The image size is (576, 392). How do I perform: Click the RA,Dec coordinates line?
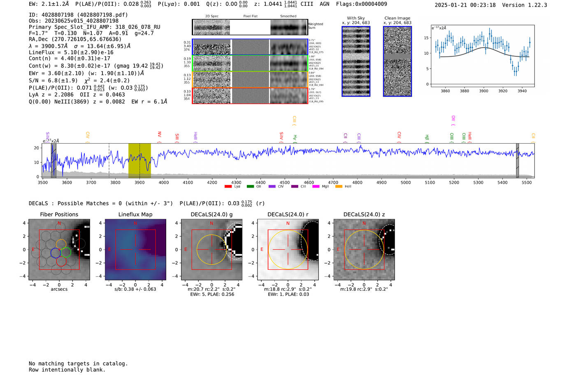coord(75,39)
